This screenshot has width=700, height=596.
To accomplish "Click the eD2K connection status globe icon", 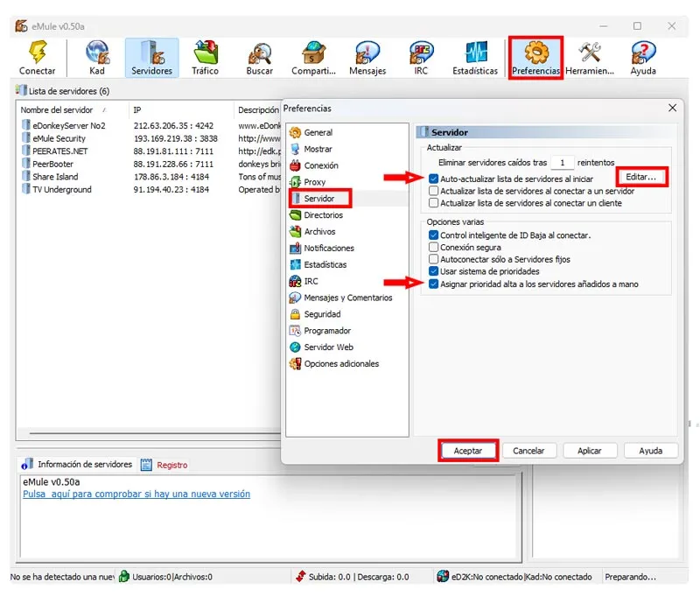I will (443, 577).
